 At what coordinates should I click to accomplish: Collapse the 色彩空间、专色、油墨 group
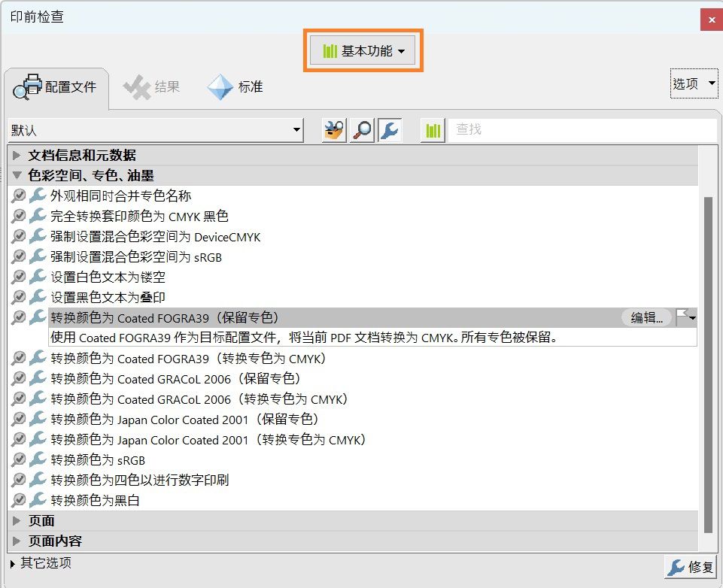tap(17, 175)
